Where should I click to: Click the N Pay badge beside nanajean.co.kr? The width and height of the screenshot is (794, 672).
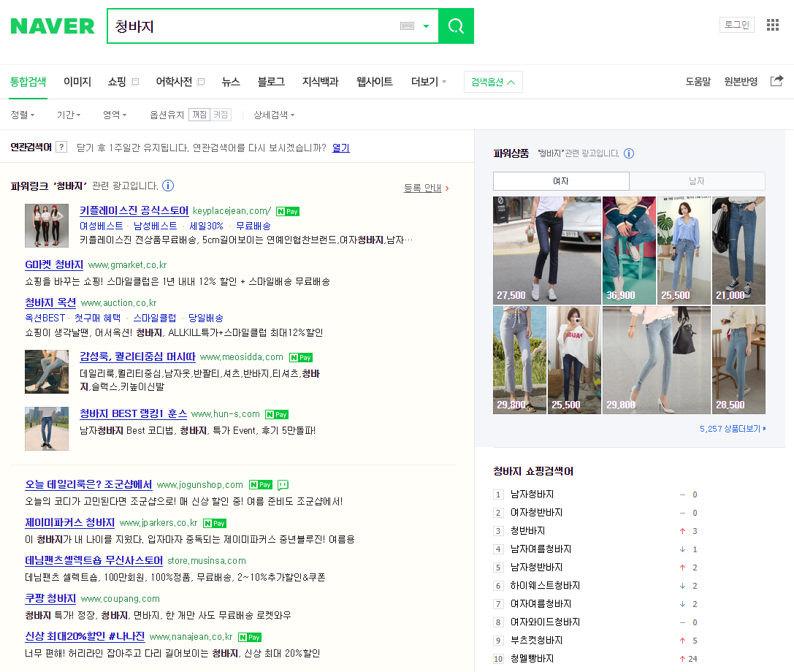(x=250, y=637)
